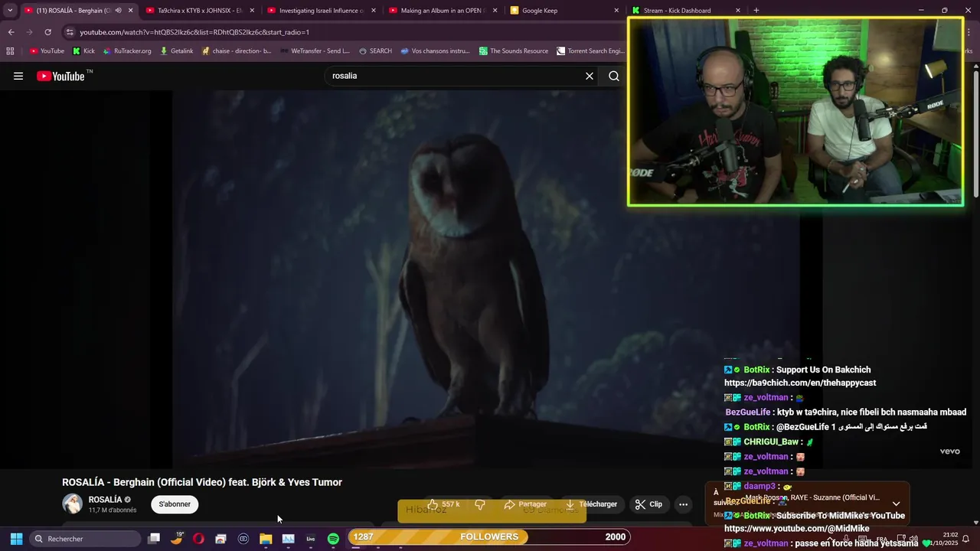Open the Vos chansons instru bookmark
This screenshot has height=551, width=980.
(x=435, y=51)
